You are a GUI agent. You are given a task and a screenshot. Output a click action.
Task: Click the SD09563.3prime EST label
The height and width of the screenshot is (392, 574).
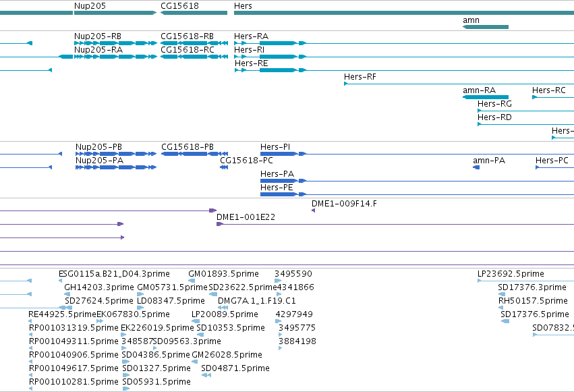point(187,341)
